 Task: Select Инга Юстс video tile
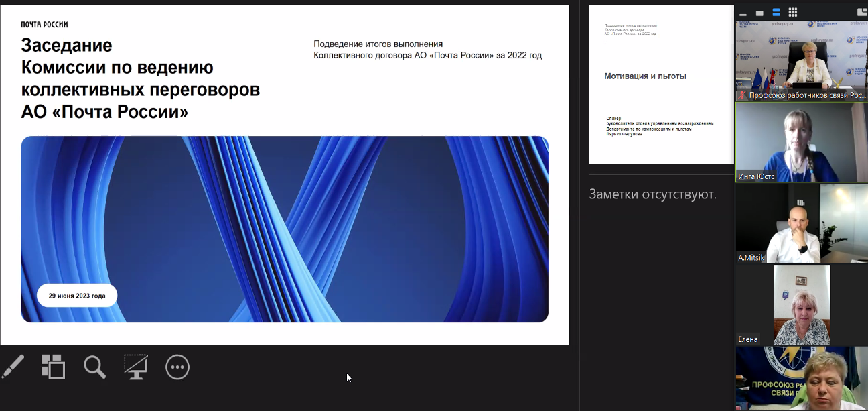pyautogui.click(x=802, y=142)
